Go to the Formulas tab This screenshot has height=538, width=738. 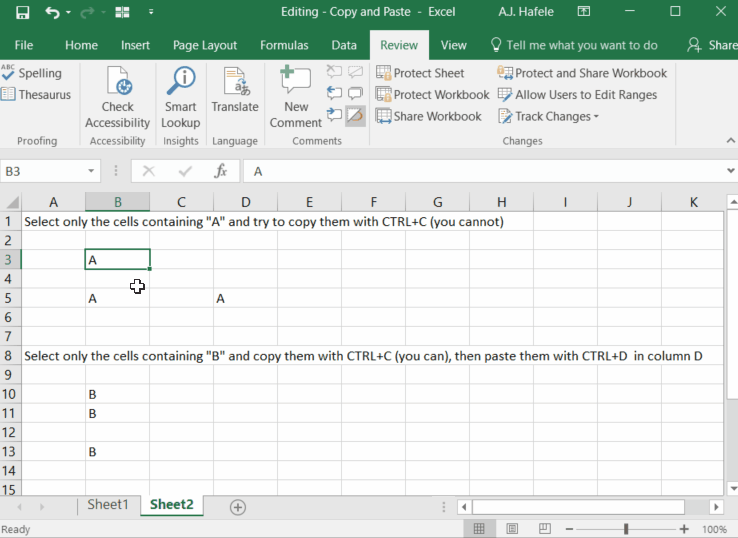click(x=284, y=45)
